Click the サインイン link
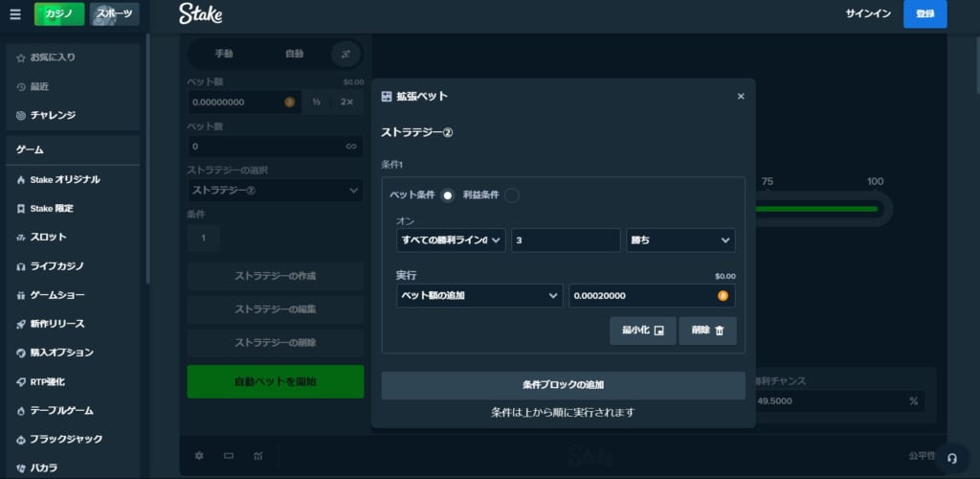Viewport: 980px width, 479px height. pyautogui.click(x=868, y=13)
